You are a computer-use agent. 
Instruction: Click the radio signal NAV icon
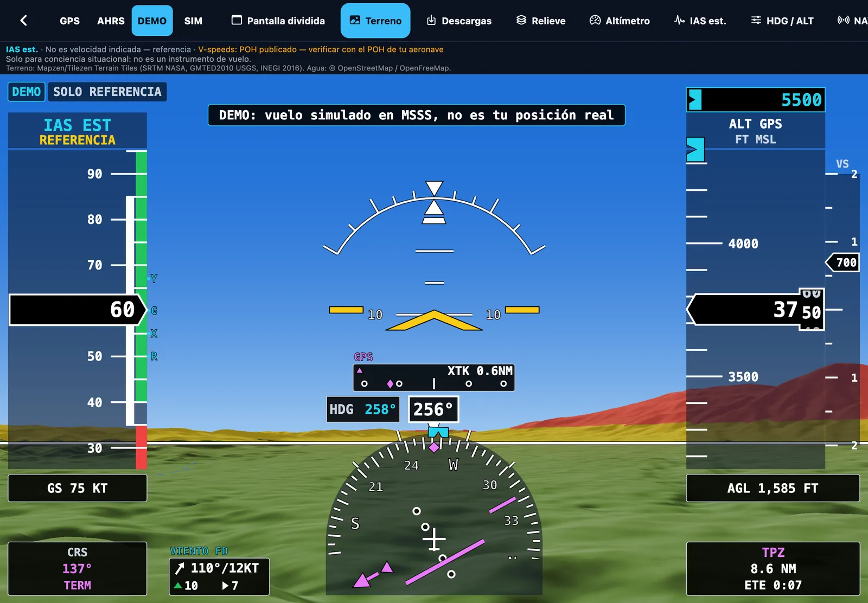(x=844, y=20)
